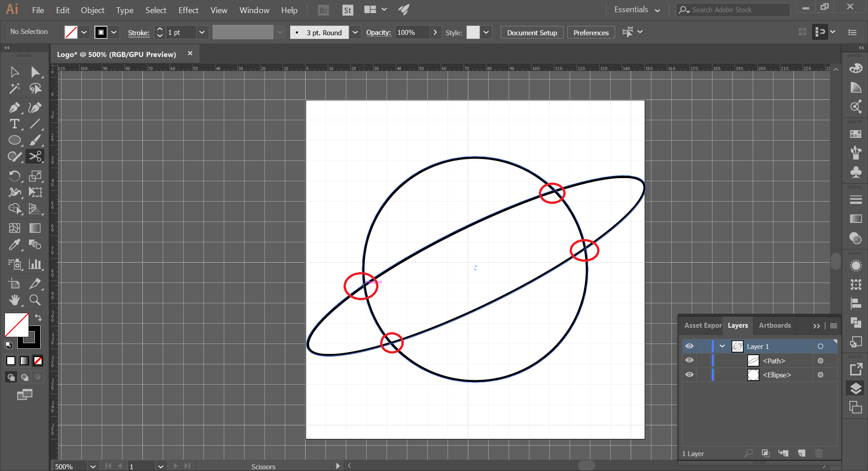Open the zoom level dropdown

pyautogui.click(x=93, y=466)
